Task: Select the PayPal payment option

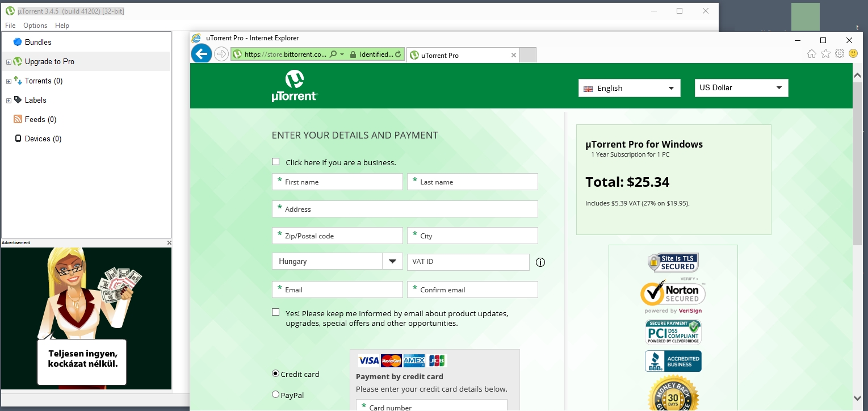Action: [276, 395]
